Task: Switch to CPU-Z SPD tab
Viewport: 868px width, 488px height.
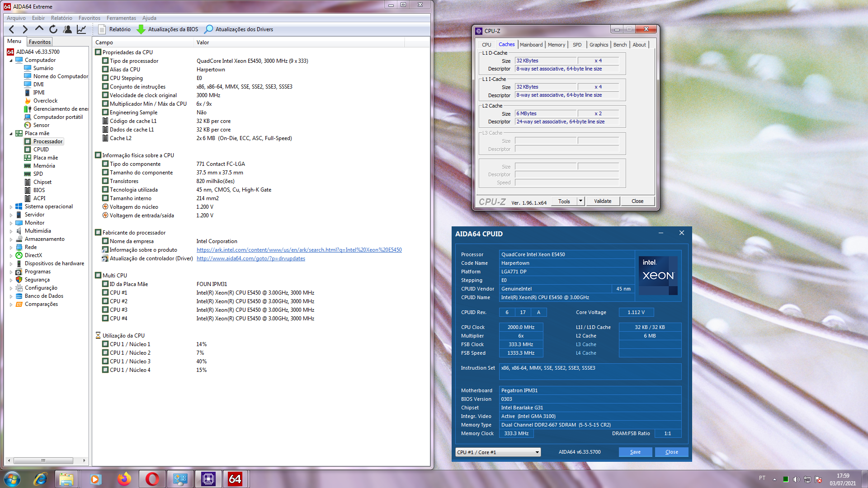Action: [x=577, y=45]
